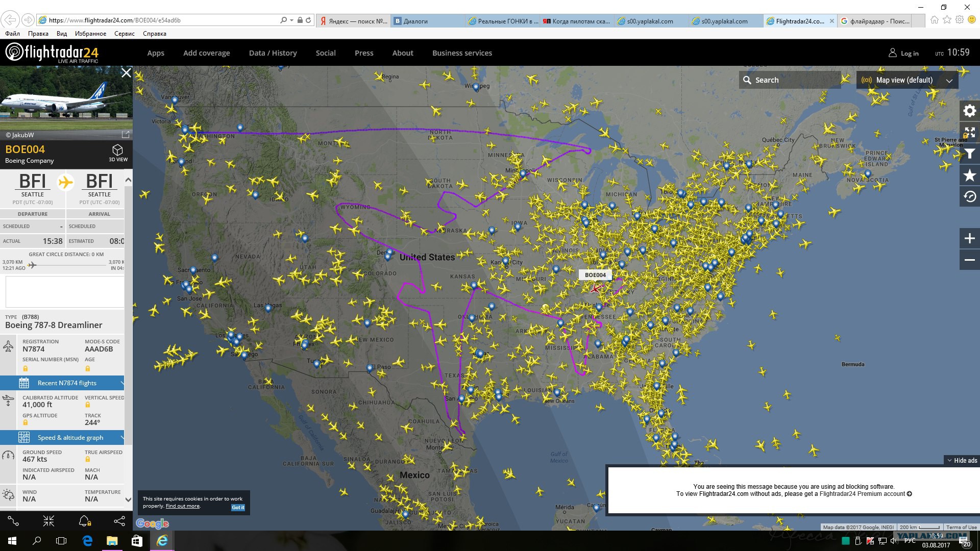Click the panel scroll-down arrow
This screenshot has width=980, height=551.
[x=128, y=500]
